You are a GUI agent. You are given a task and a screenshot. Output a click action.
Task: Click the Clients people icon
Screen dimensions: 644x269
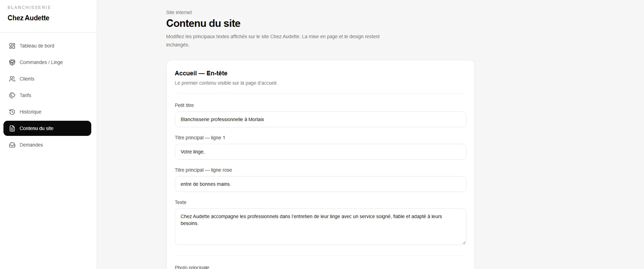coord(12,79)
